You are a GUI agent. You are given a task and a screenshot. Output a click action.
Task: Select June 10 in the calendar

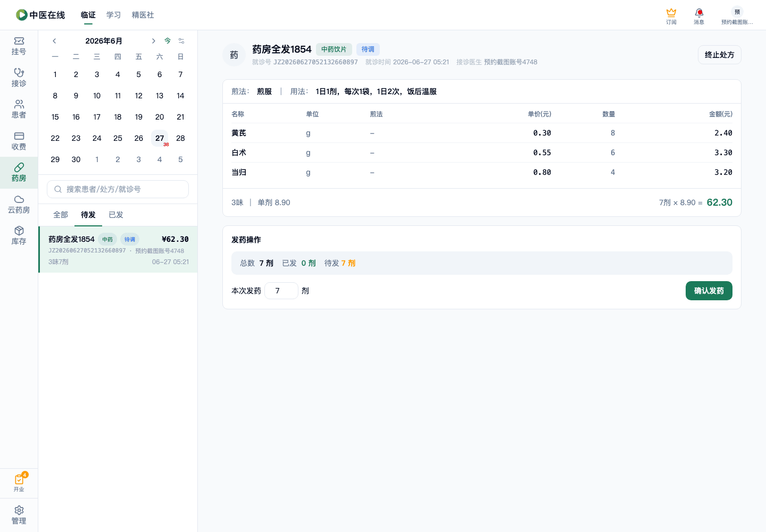(x=97, y=96)
